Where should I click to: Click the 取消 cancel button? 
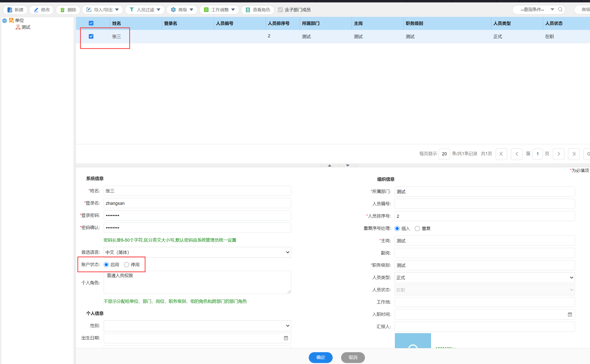click(x=353, y=357)
